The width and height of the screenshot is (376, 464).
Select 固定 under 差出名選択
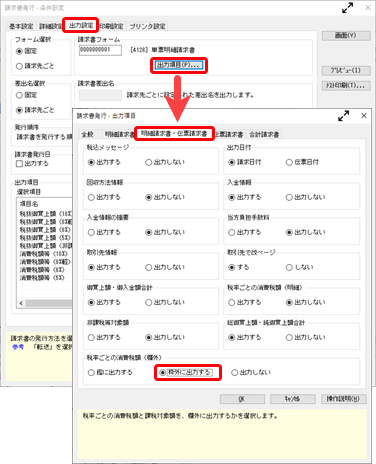[x=27, y=95]
